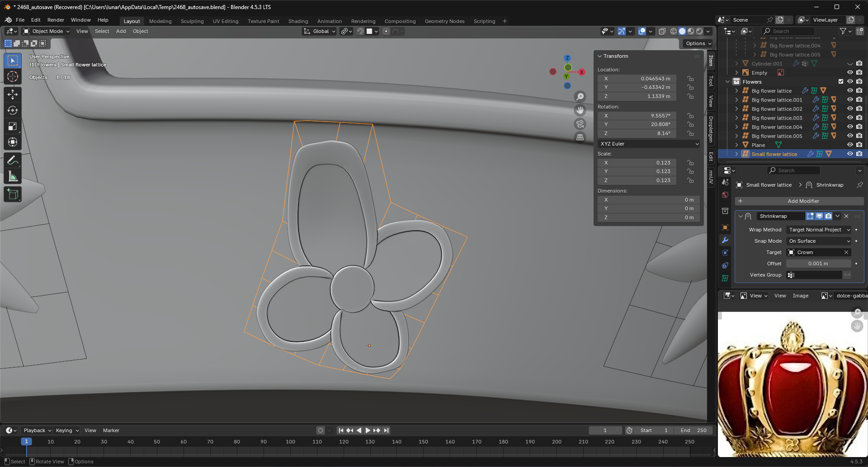Image resolution: width=868 pixels, height=467 pixels.
Task: Choose the Add Cube tool
Action: click(13, 194)
